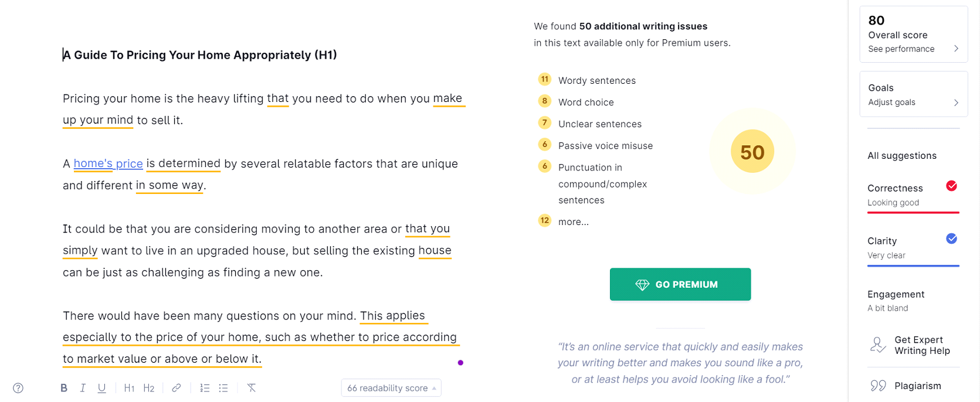The height and width of the screenshot is (402, 980).
Task: Toggle the Correctness red checkmark
Action: point(951,186)
